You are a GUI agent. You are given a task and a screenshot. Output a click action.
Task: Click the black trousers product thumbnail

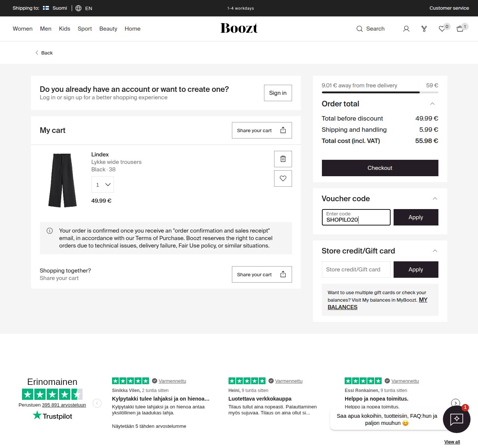(62, 180)
